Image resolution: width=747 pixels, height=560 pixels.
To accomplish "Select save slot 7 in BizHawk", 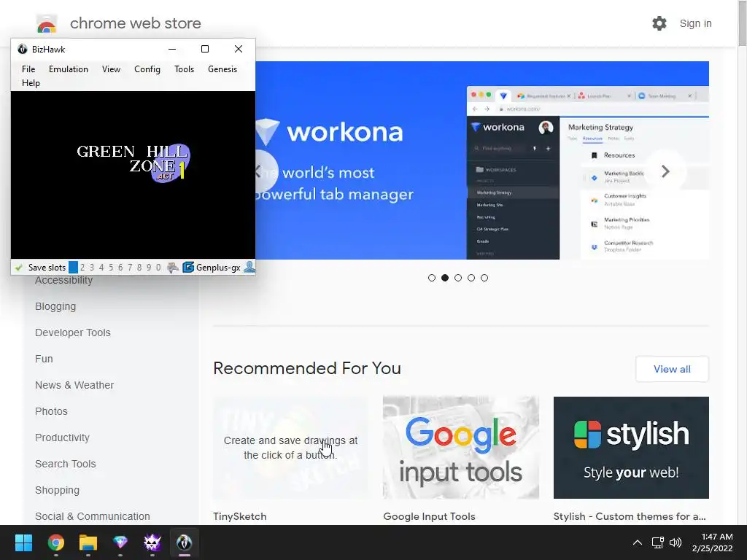I will (x=130, y=268).
